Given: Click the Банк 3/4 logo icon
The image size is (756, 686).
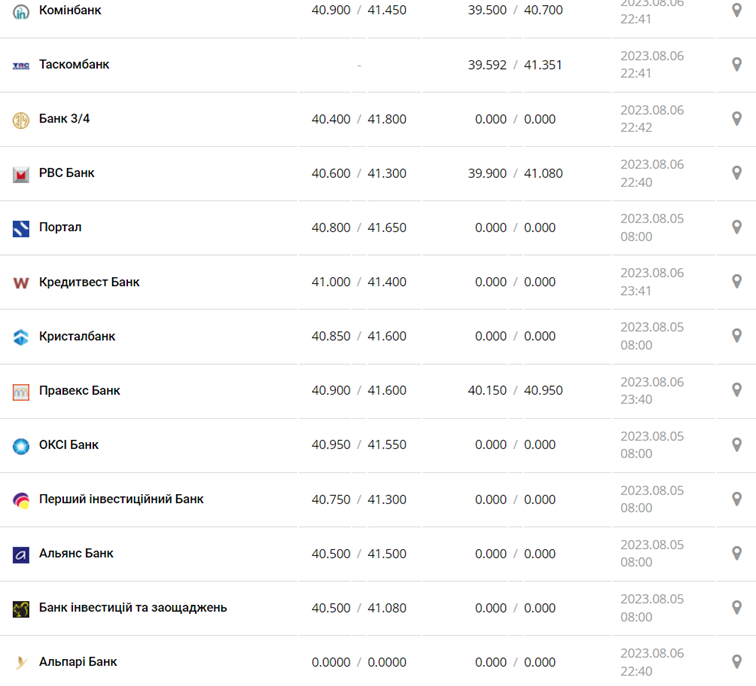Looking at the screenshot, I should coord(21,120).
